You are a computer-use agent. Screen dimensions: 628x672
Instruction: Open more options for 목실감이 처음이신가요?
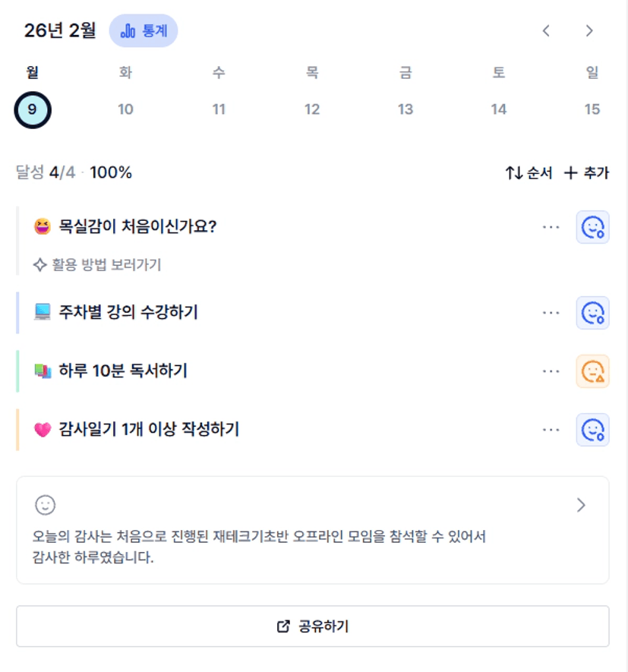(x=551, y=227)
